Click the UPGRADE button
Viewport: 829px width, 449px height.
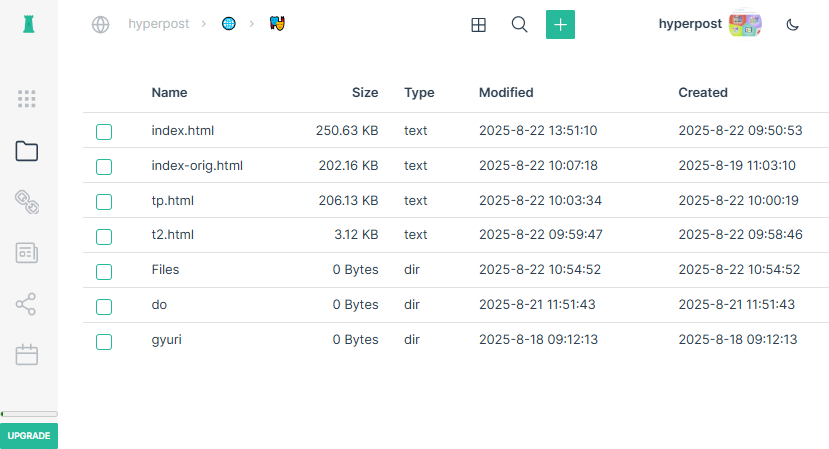[x=29, y=436]
